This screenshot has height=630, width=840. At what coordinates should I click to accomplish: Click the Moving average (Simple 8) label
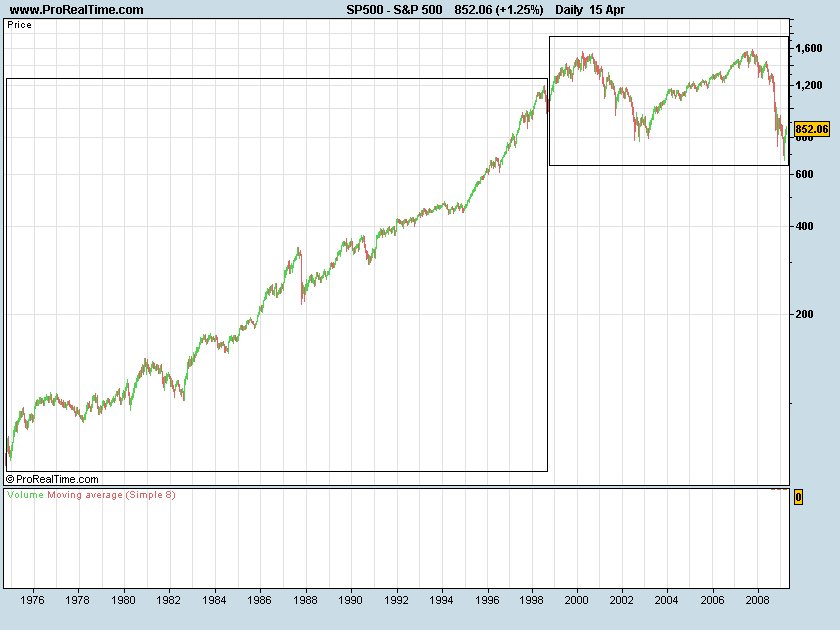point(111,494)
